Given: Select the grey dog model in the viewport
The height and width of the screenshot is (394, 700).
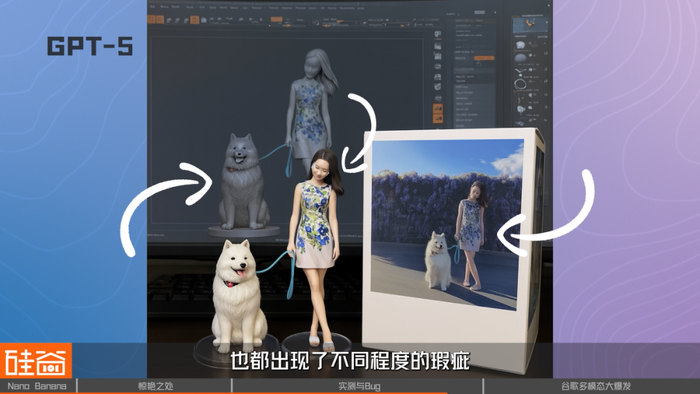Looking at the screenshot, I should [243, 183].
